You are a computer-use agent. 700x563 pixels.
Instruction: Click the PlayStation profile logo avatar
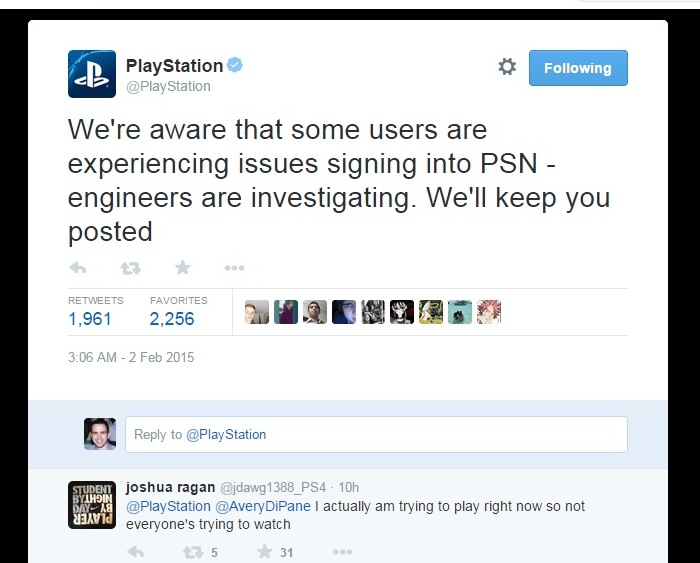coord(92,74)
